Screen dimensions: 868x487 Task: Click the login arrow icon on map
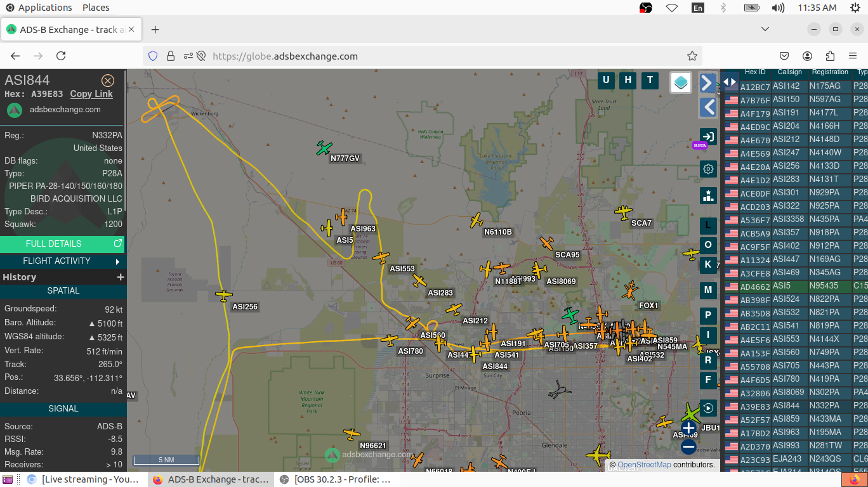[x=708, y=136]
